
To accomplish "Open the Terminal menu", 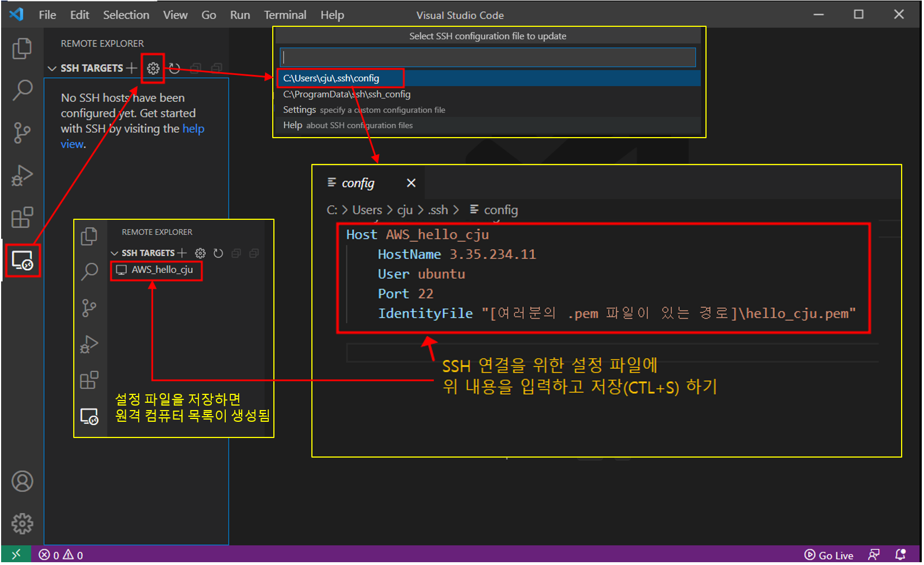I will (285, 15).
